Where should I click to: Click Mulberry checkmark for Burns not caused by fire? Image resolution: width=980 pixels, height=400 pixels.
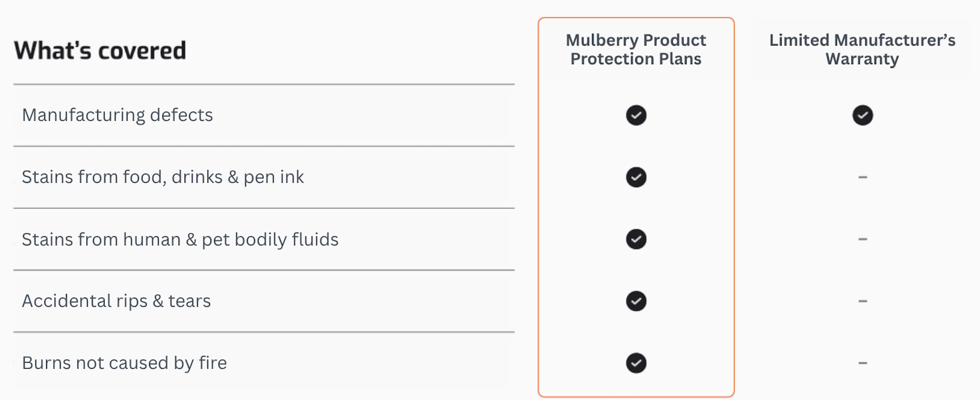click(x=636, y=363)
